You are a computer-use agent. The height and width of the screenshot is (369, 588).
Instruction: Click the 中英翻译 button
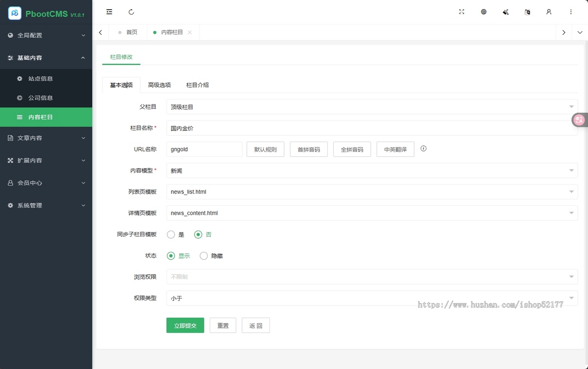[395, 149]
